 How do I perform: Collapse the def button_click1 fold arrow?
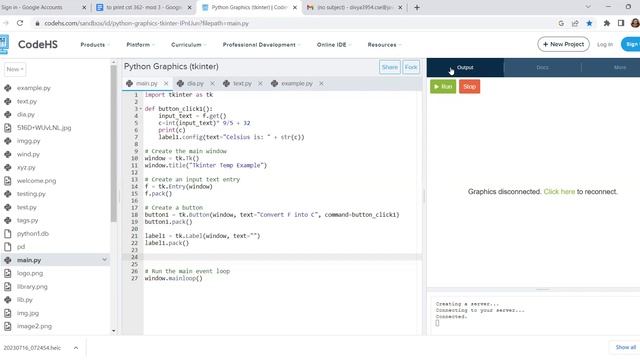tap(141, 109)
